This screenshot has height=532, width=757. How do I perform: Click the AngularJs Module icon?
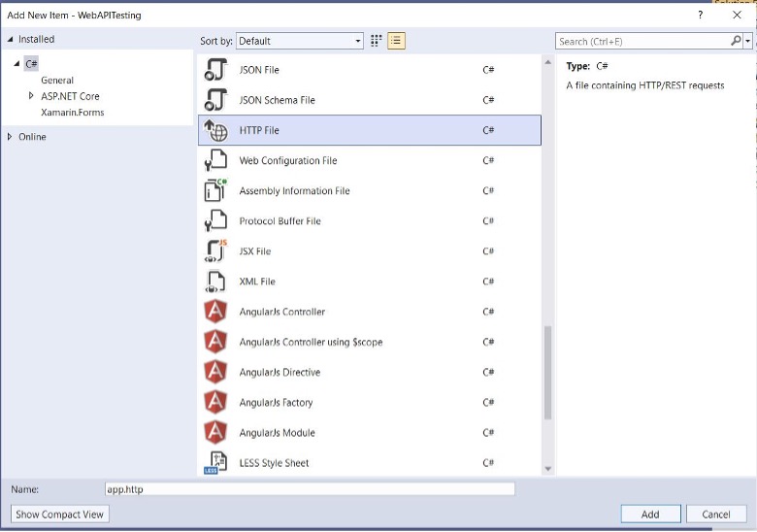click(215, 433)
